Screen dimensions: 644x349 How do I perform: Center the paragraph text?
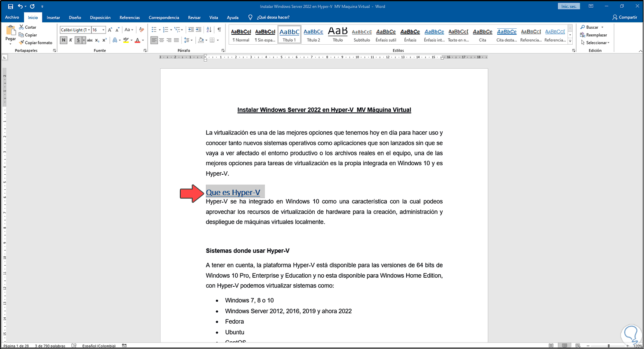[x=161, y=40]
